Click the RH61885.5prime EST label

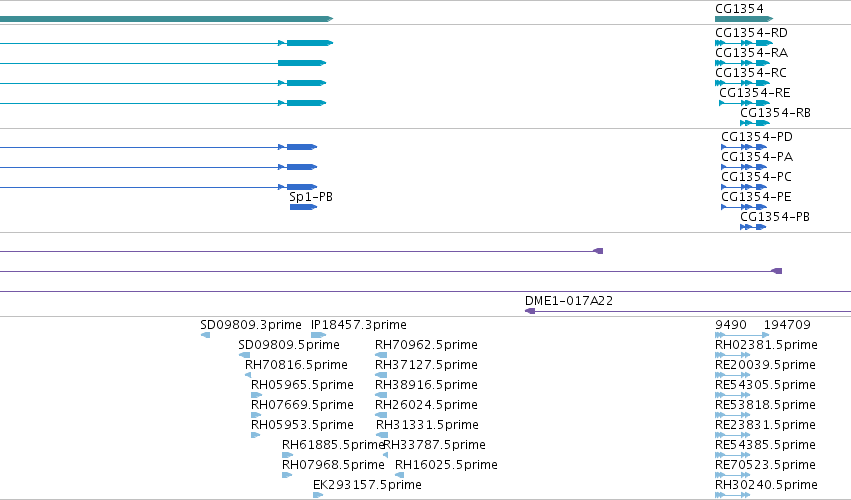coord(333,445)
